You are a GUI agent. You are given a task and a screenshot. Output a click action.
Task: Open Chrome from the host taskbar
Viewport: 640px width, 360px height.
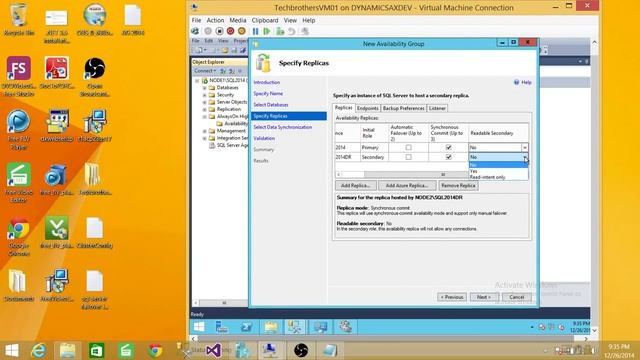(155, 350)
